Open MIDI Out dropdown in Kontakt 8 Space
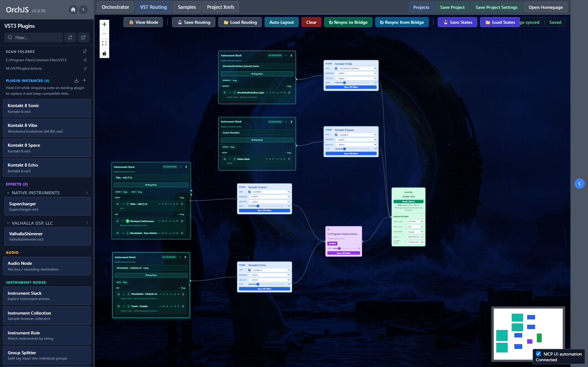Image resolution: width=588 pixels, height=367 pixels. 356,145
